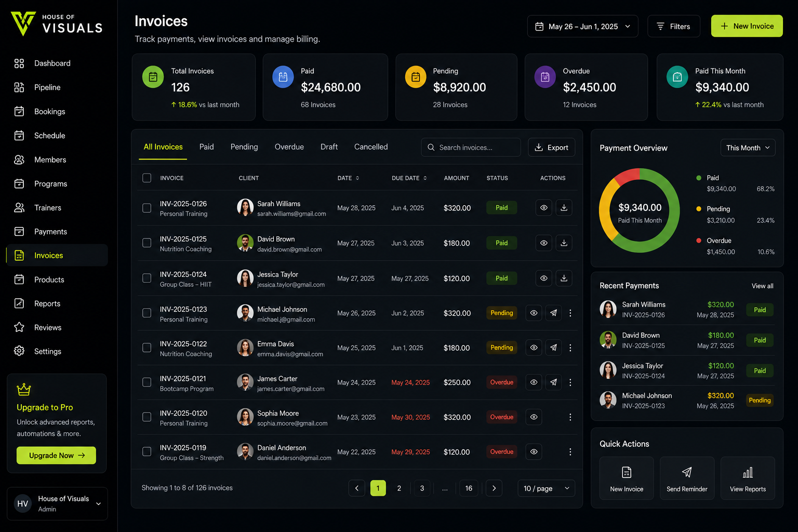Open the May 26 – Jun 1 date range picker

(582, 26)
